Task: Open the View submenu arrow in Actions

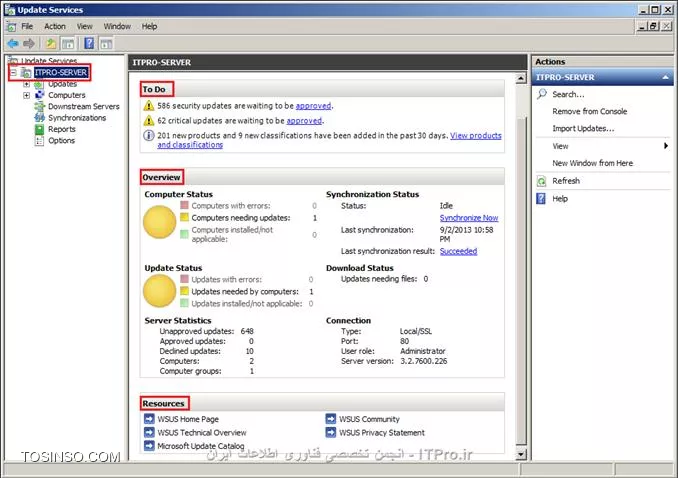Action: click(666, 146)
